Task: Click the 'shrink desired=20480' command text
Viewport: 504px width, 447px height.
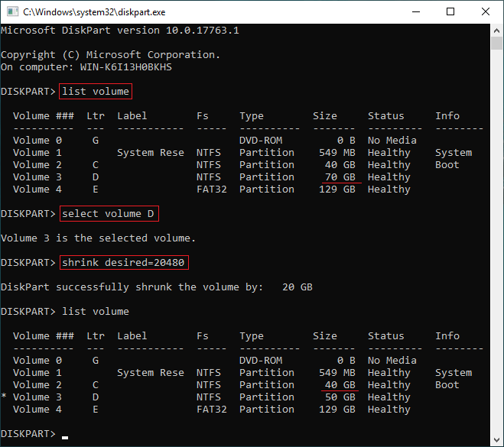Action: [x=123, y=263]
